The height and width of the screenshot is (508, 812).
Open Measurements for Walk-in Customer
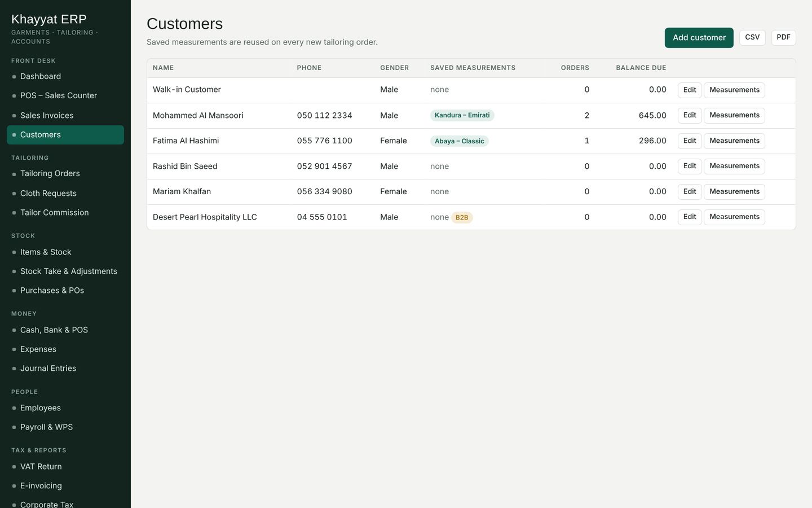(734, 90)
